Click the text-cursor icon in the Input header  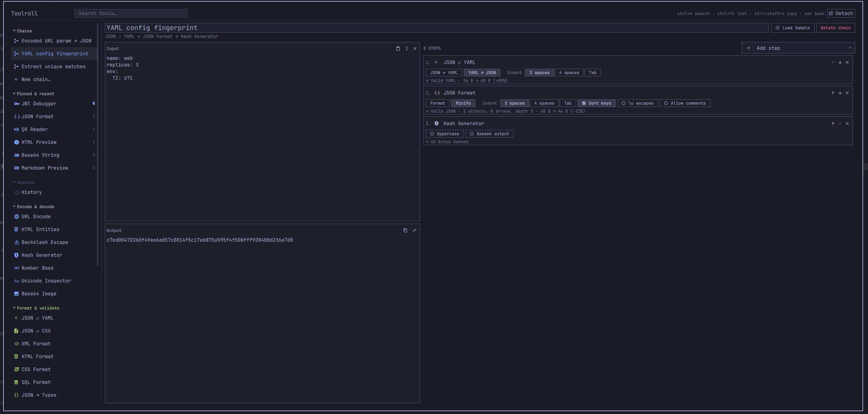(x=407, y=49)
